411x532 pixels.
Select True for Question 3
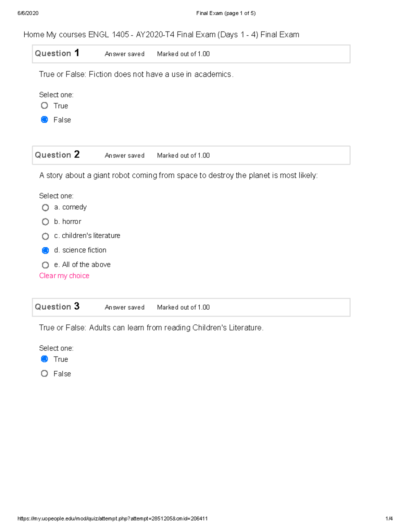click(x=45, y=359)
